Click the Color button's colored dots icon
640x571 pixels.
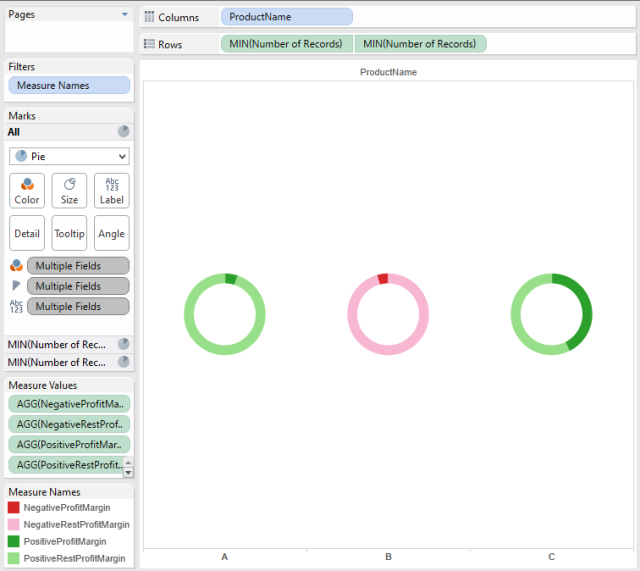click(27, 184)
